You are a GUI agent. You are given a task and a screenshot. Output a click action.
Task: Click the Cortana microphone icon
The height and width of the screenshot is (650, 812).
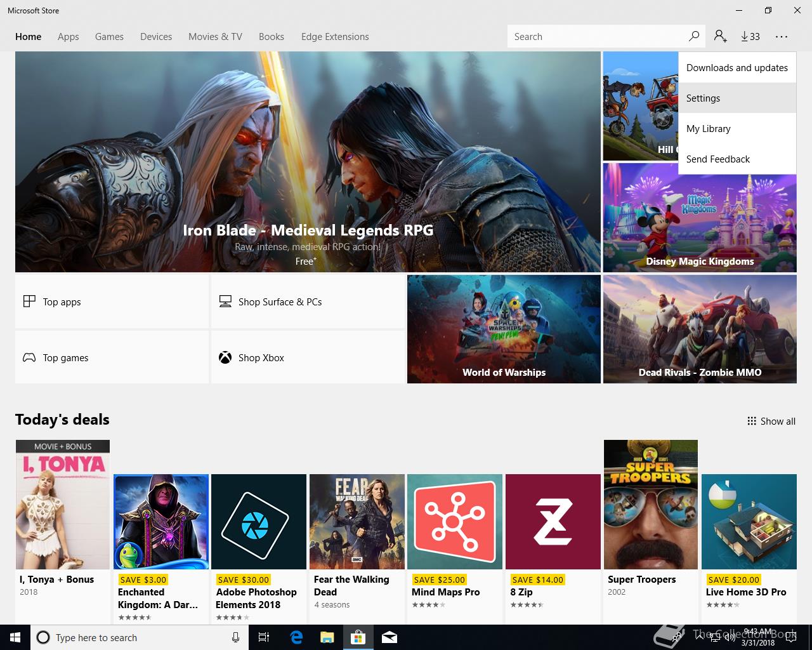tap(235, 637)
